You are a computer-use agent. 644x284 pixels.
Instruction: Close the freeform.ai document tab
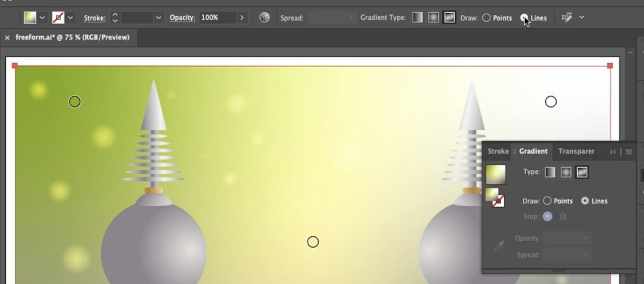pos(7,38)
